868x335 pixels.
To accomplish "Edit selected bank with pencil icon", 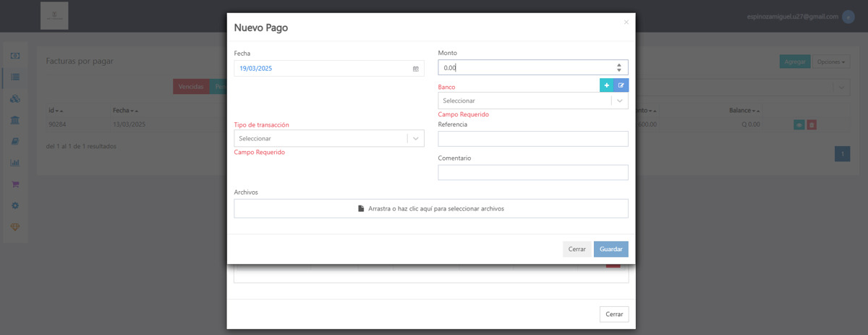I will pos(621,85).
